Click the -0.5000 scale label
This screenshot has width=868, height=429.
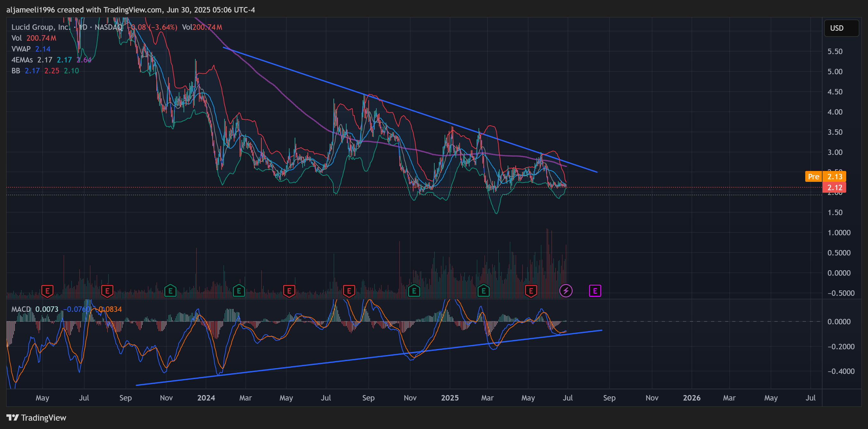click(x=841, y=293)
